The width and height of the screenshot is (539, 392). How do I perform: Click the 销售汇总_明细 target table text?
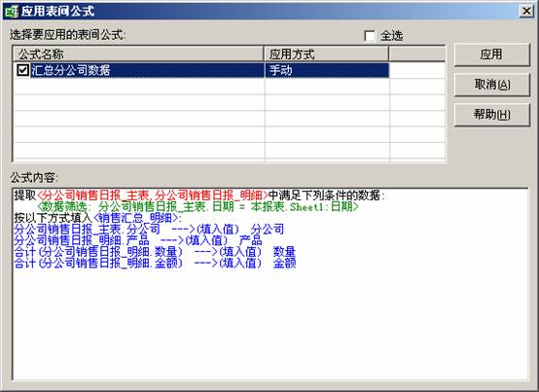click(136, 218)
